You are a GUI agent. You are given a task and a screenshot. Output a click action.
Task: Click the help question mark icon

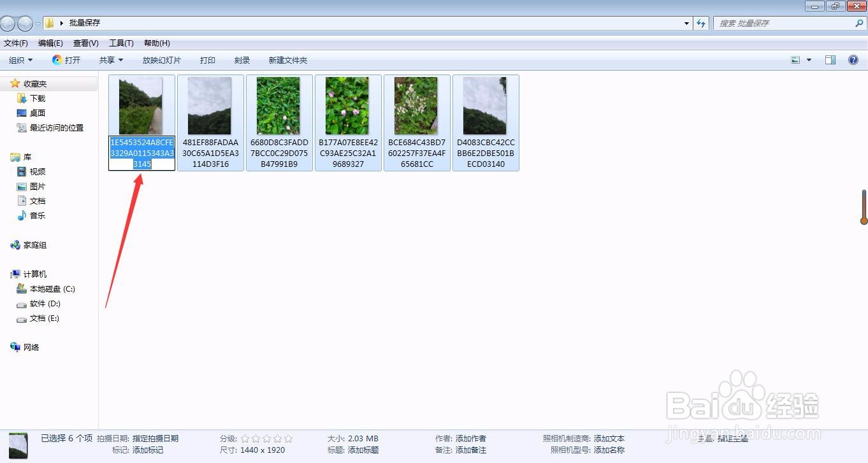(853, 60)
